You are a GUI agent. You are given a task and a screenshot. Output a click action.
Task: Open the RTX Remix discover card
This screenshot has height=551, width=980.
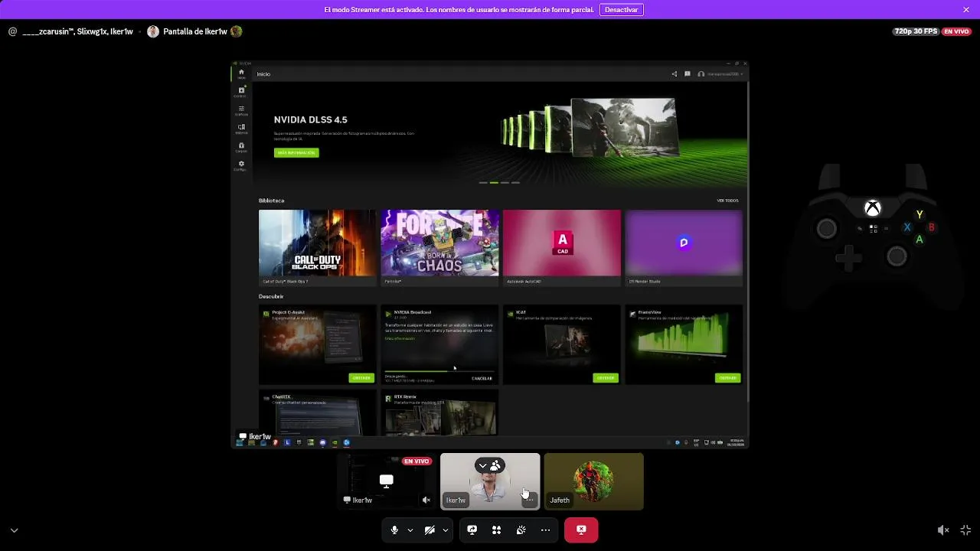click(439, 413)
